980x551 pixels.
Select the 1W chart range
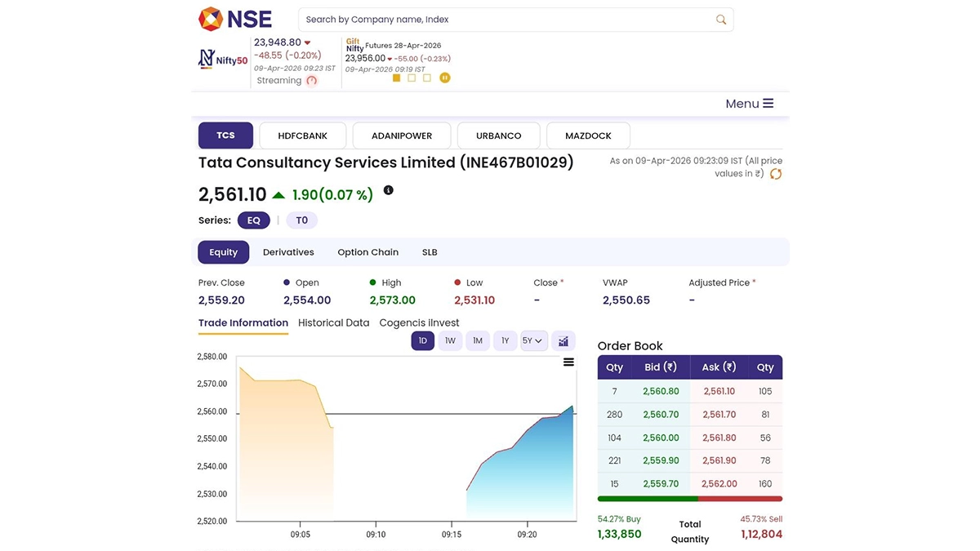(450, 341)
